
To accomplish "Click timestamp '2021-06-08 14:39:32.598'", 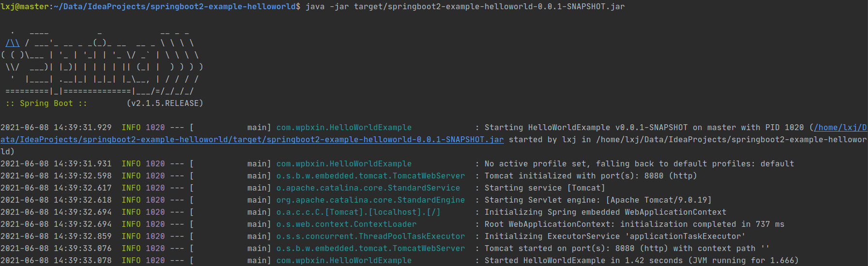I will [x=56, y=176].
